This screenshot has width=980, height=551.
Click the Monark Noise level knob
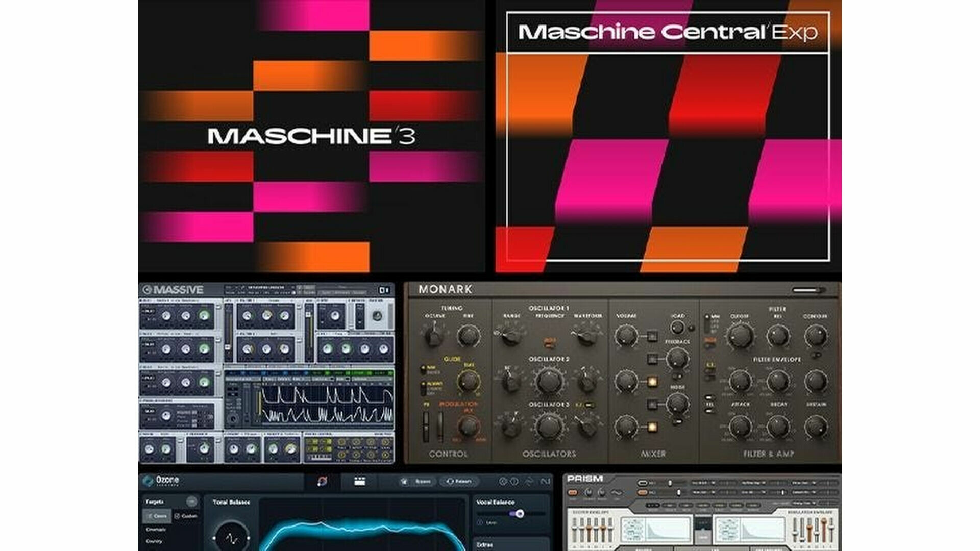(x=677, y=404)
